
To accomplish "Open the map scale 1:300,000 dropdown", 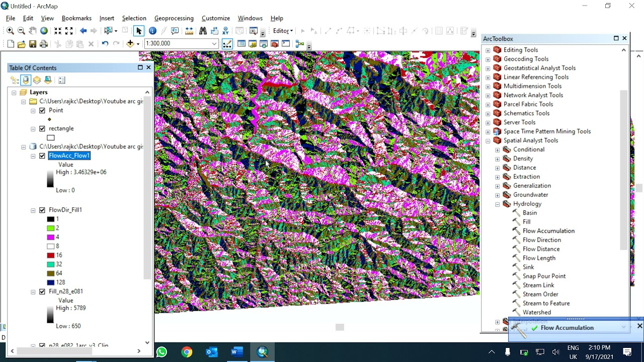I will (214, 44).
